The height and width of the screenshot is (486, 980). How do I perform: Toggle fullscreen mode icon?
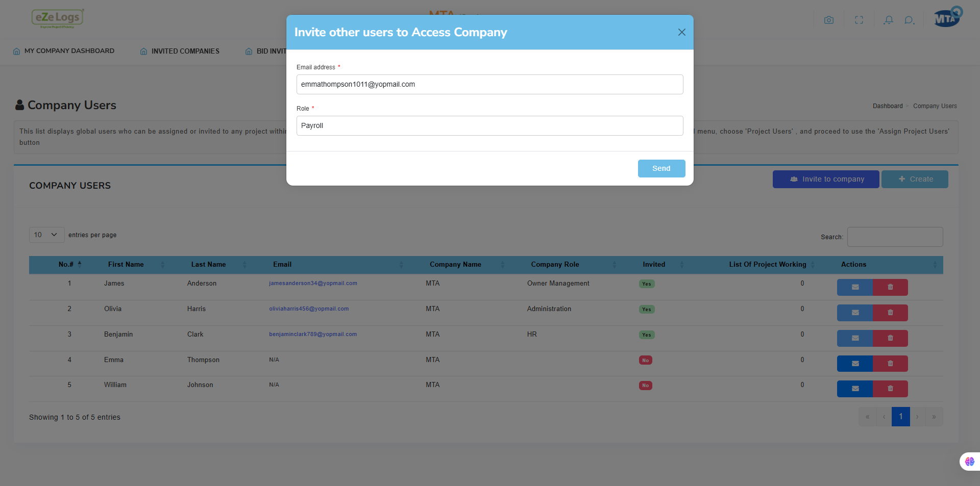coord(859,20)
